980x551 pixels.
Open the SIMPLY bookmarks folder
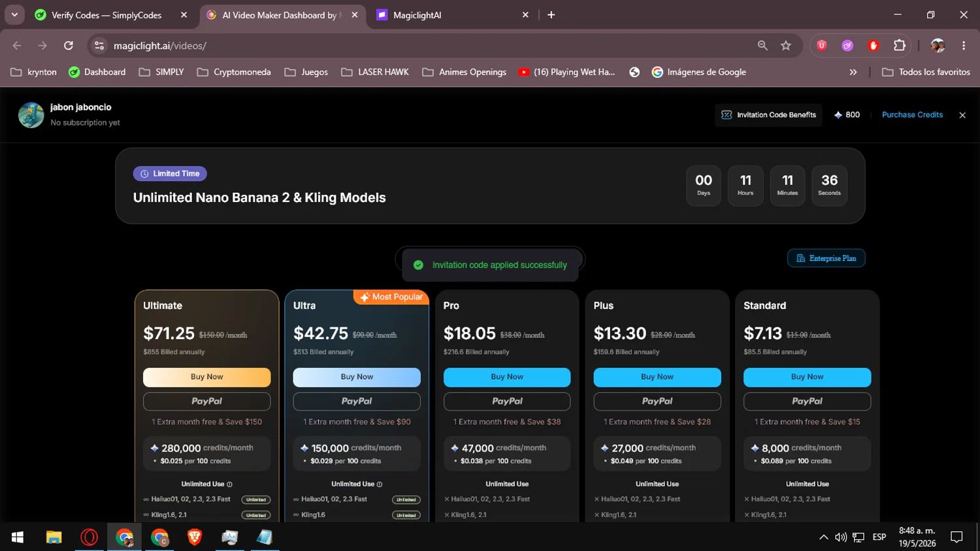pyautogui.click(x=161, y=72)
